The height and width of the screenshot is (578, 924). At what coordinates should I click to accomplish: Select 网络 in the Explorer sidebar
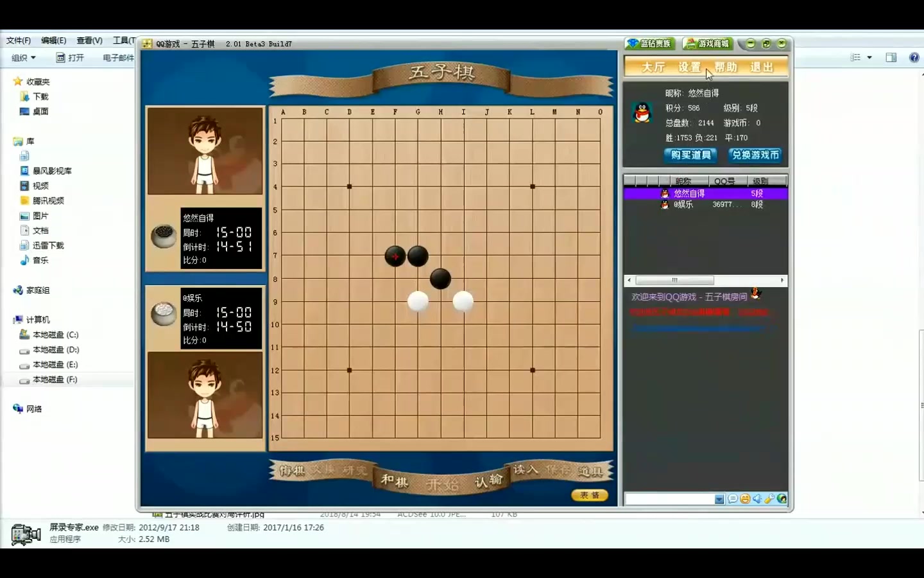[x=28, y=409]
